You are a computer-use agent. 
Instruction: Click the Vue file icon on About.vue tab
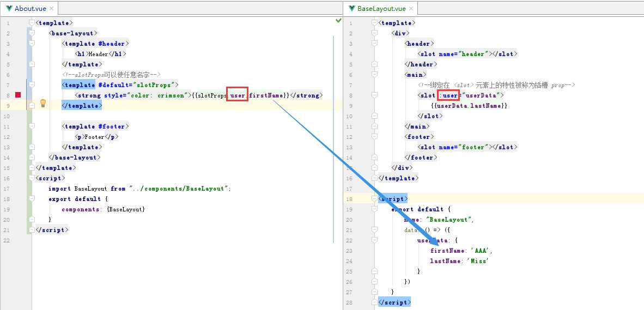coord(9,8)
